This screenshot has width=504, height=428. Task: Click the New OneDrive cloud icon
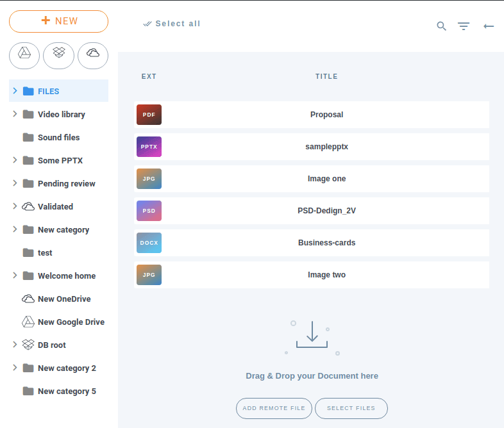(x=28, y=299)
